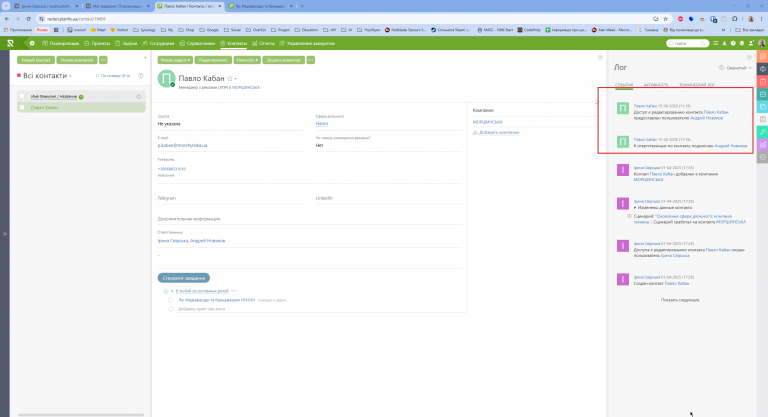Open the Планировщик section
This screenshot has height=417, width=768.
pos(61,43)
